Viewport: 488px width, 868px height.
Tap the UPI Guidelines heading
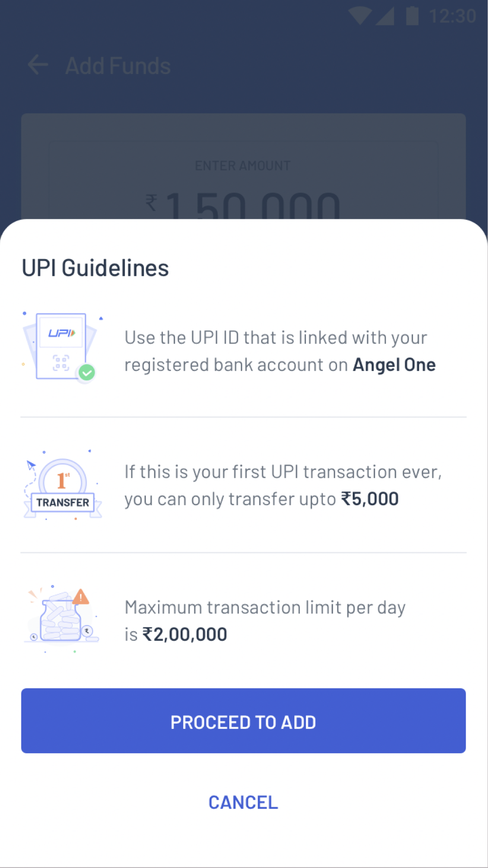tap(95, 268)
